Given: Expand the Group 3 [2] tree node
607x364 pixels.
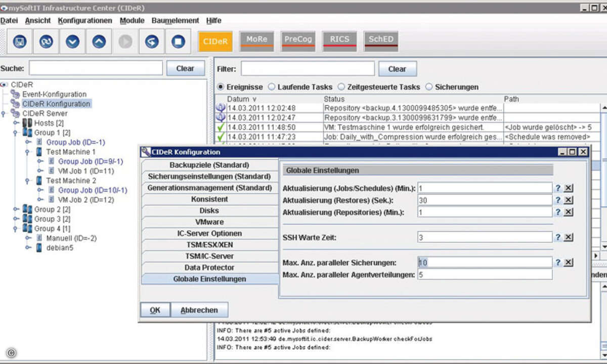Looking at the screenshot, I should (16, 219).
